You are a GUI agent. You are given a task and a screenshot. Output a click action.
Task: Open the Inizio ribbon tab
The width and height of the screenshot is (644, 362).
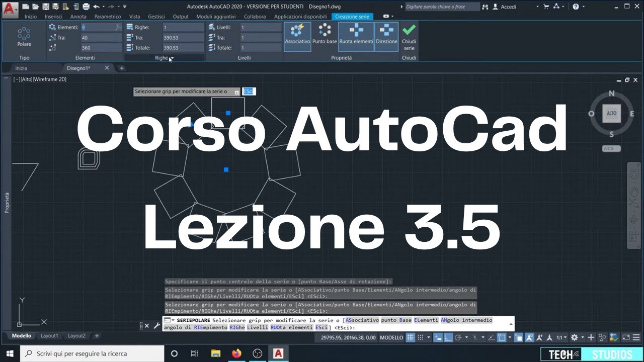tap(31, 17)
